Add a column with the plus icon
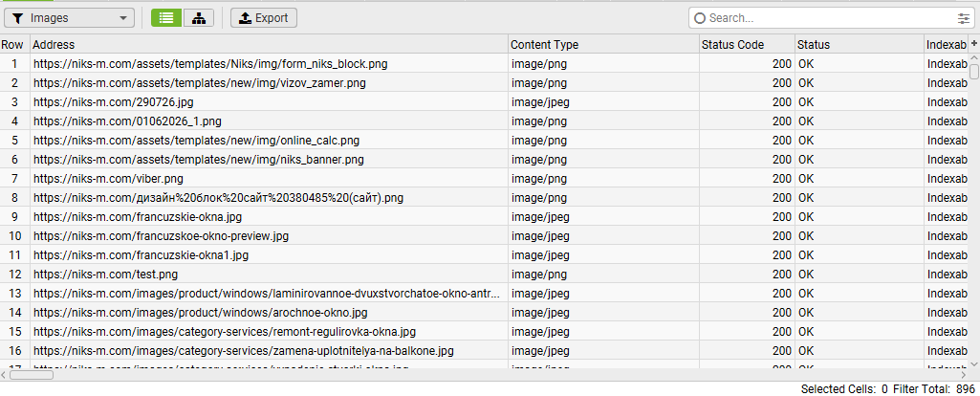Viewport: 980px width, 396px height. (x=973, y=44)
